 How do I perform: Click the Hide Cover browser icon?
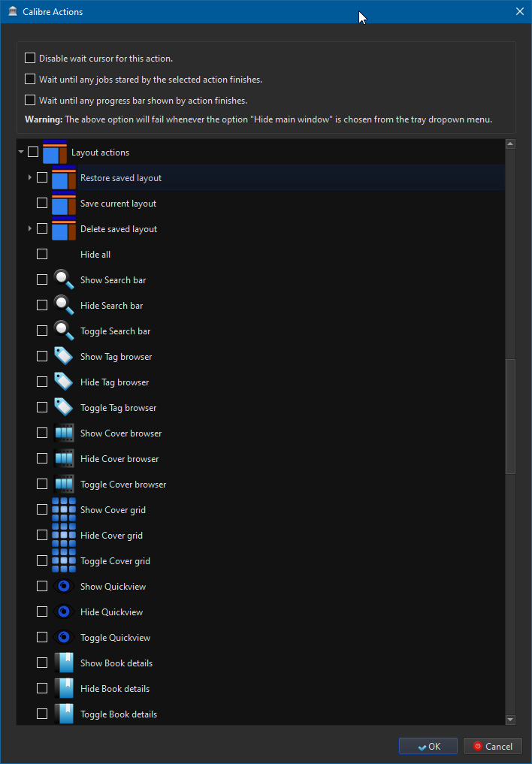[x=64, y=458]
